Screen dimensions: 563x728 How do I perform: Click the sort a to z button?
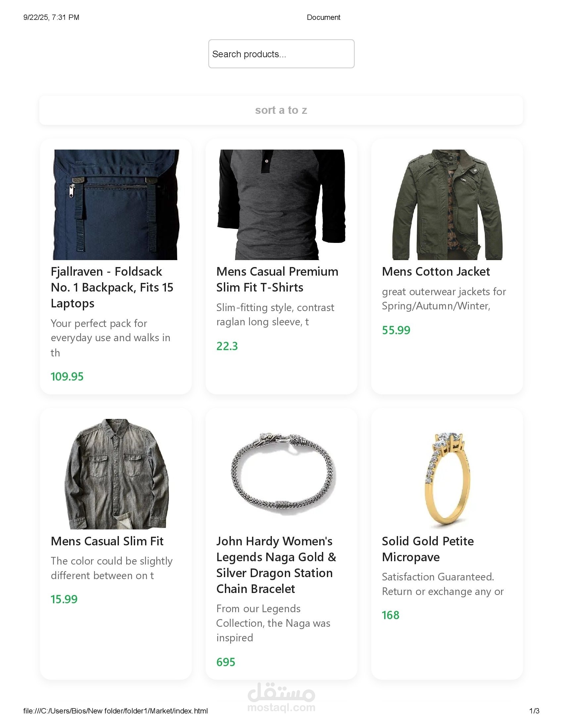(x=281, y=110)
